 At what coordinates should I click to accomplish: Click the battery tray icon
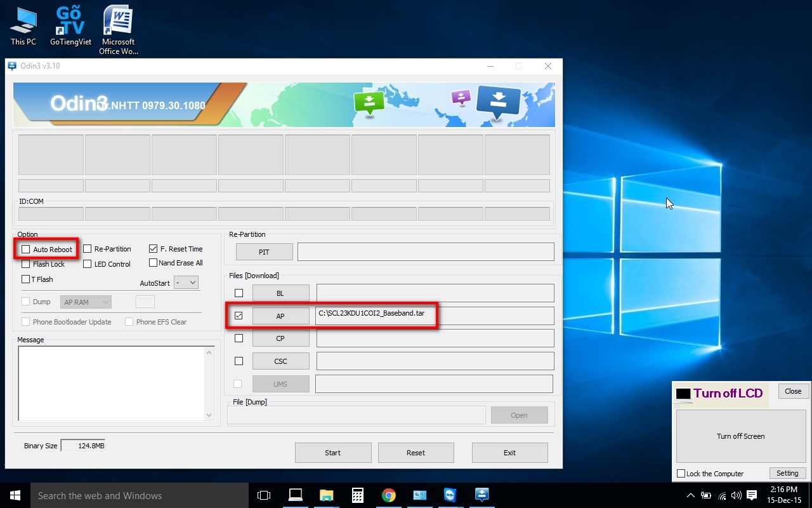706,495
